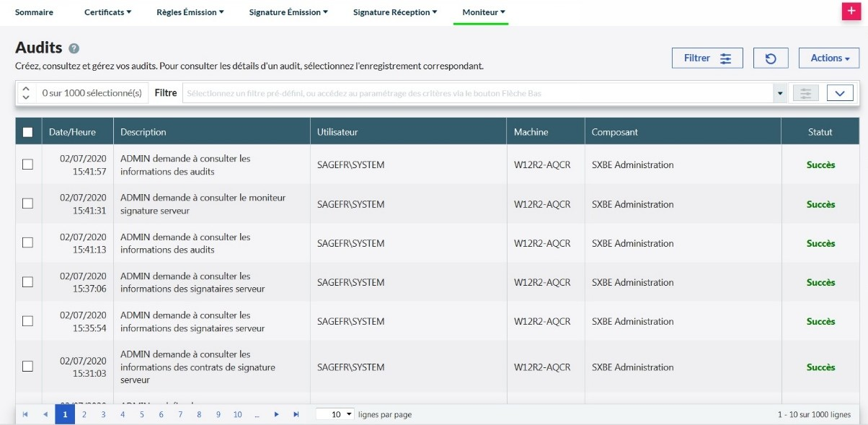Click the pink plus icon at top right
868x425 pixels.
853,12
